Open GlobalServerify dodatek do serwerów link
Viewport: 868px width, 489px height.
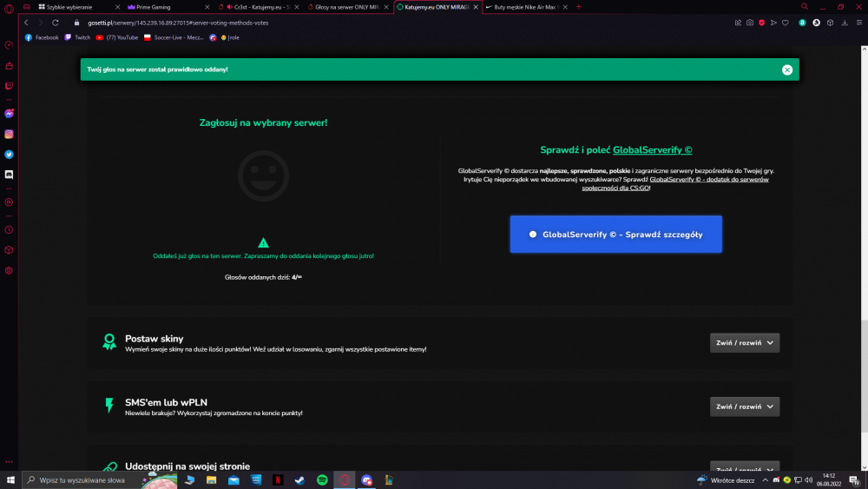tap(675, 183)
